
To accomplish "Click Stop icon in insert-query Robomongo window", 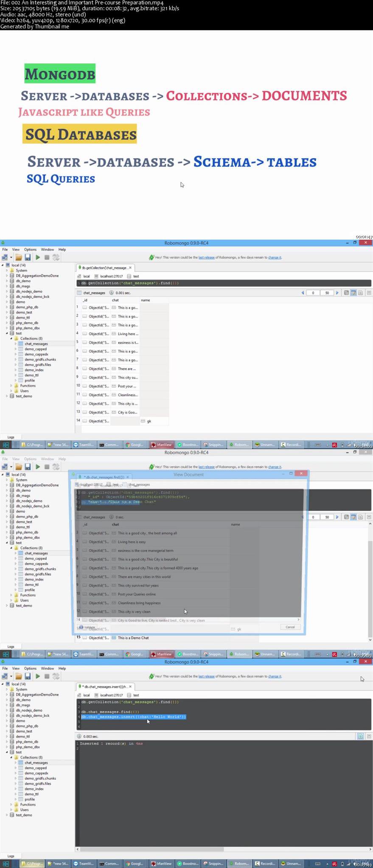I will coord(47,676).
